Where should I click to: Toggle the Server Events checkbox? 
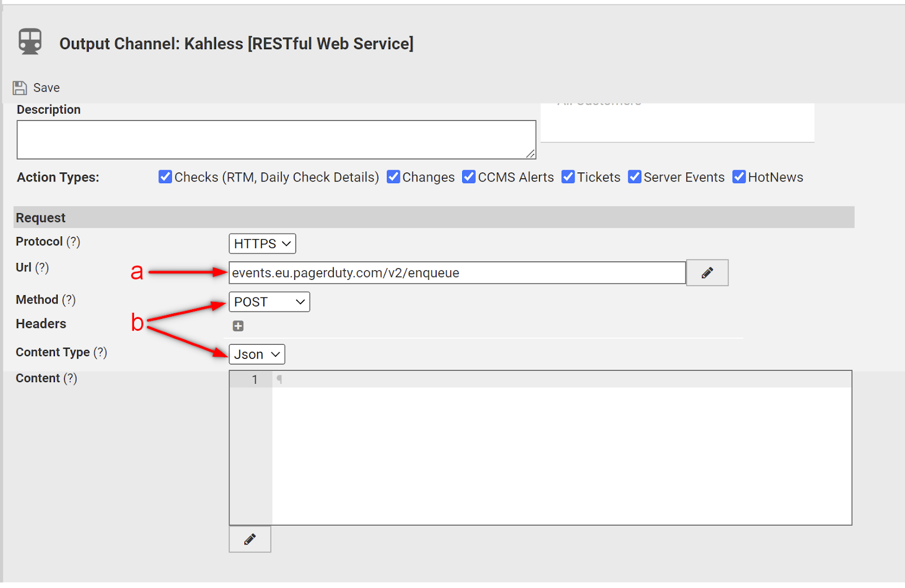pos(635,177)
